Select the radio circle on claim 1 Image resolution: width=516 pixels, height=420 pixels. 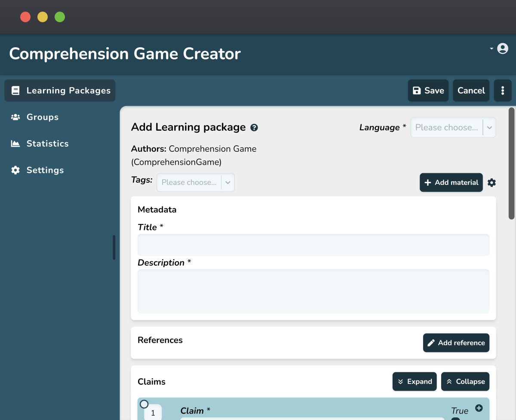click(x=144, y=404)
